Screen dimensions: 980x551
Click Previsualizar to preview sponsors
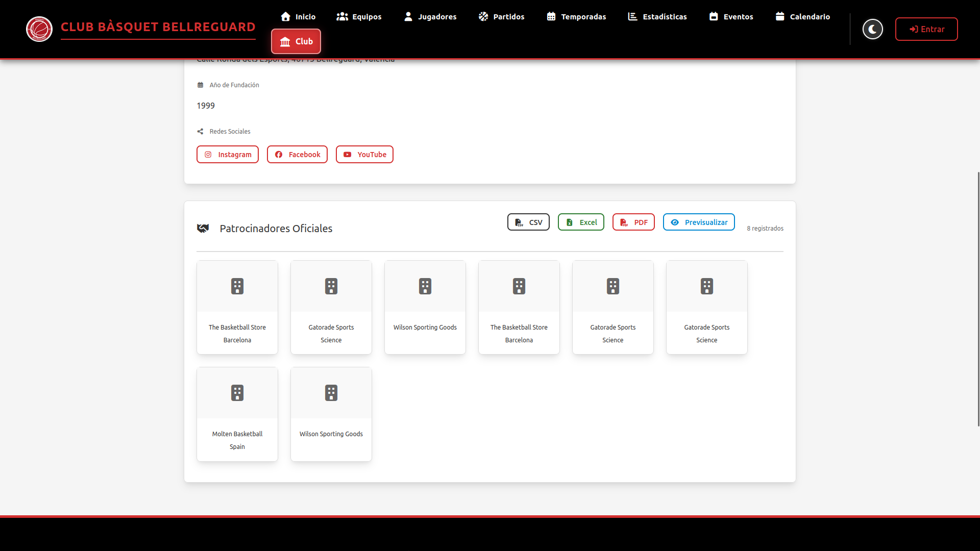click(699, 222)
